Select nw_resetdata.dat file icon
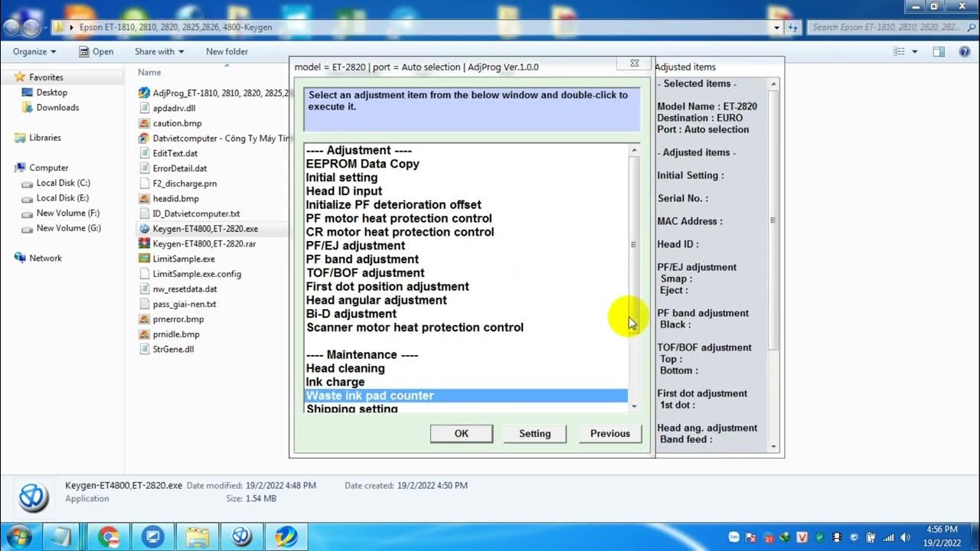Viewport: 980px width, 551px height. [144, 289]
